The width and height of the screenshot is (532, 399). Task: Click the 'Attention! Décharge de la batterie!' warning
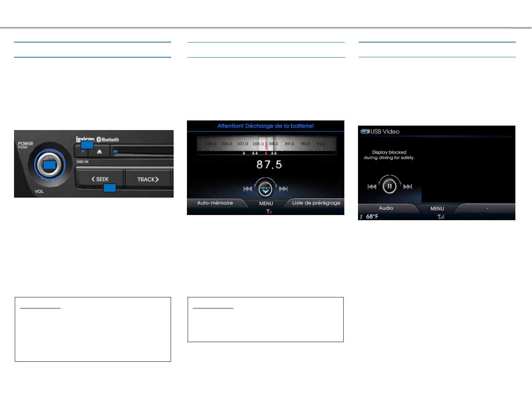click(266, 126)
